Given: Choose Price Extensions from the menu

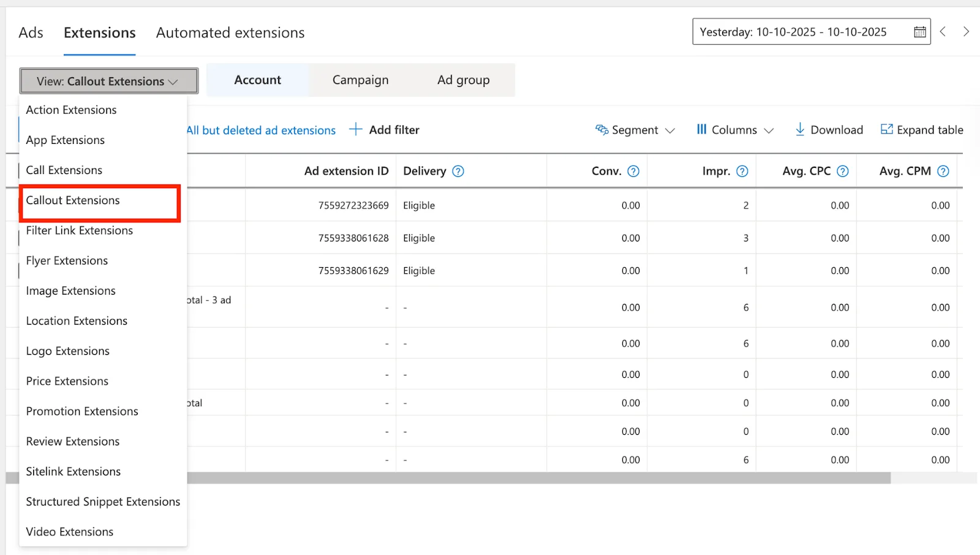Looking at the screenshot, I should tap(103, 381).
